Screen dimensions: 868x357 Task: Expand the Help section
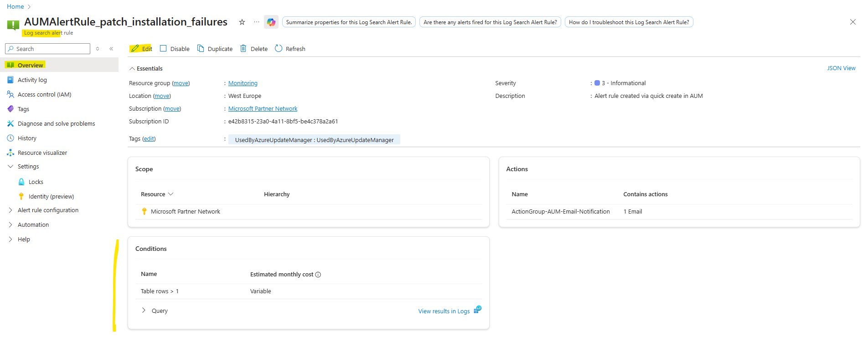pyautogui.click(x=10, y=240)
